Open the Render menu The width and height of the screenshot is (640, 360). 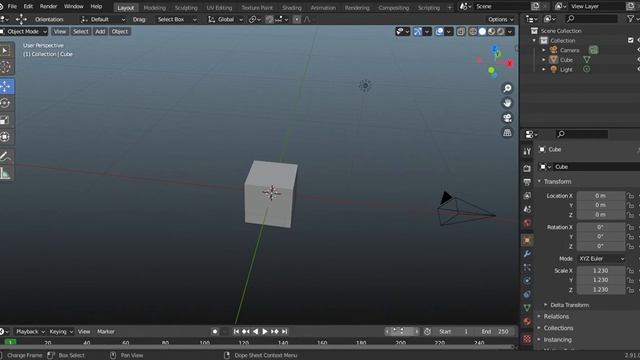[x=48, y=6]
